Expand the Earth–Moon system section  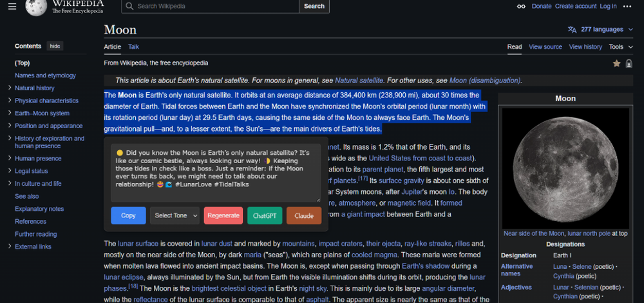[x=10, y=113]
